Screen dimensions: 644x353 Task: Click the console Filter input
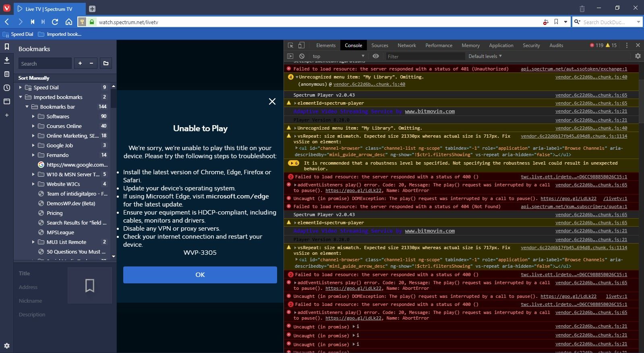click(425, 56)
